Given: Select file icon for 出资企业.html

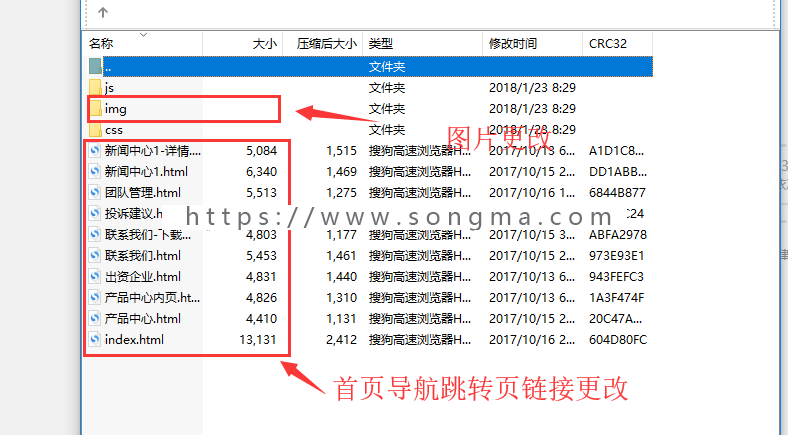Looking at the screenshot, I should click(x=95, y=277).
